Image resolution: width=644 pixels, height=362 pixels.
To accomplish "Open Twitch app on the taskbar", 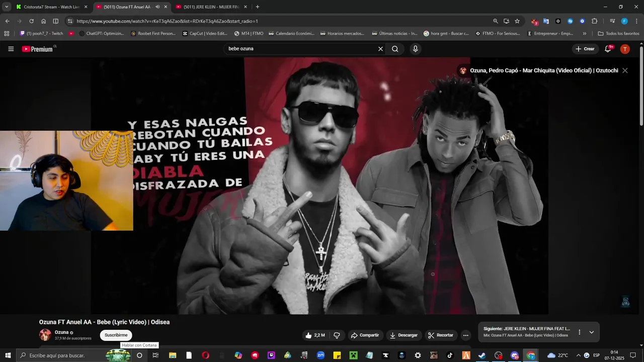I will pyautogui.click(x=272, y=355).
